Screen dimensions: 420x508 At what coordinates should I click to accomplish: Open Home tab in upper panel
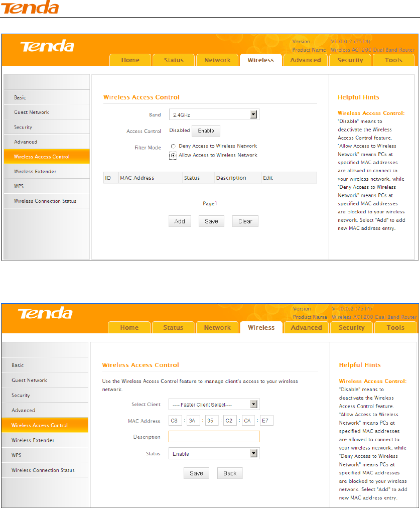click(130, 60)
